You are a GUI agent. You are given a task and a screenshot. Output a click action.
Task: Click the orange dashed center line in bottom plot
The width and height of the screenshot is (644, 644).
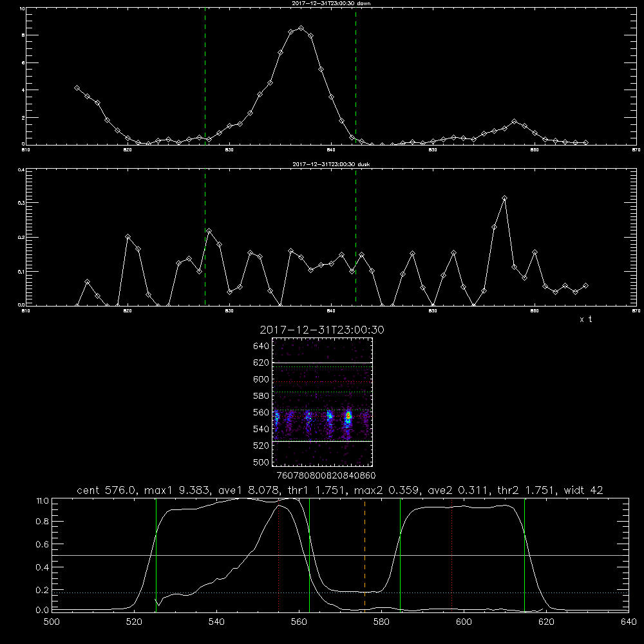click(x=365, y=554)
